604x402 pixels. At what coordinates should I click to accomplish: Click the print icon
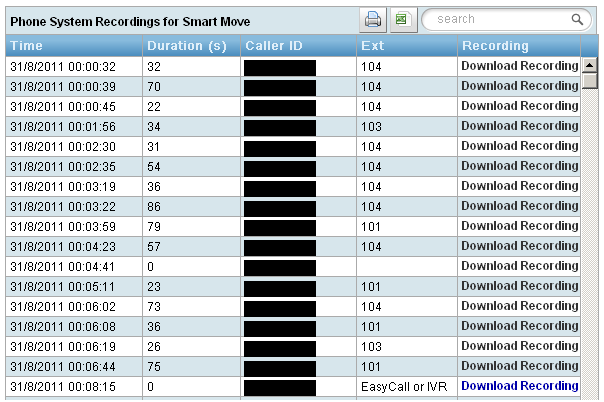coord(373,19)
